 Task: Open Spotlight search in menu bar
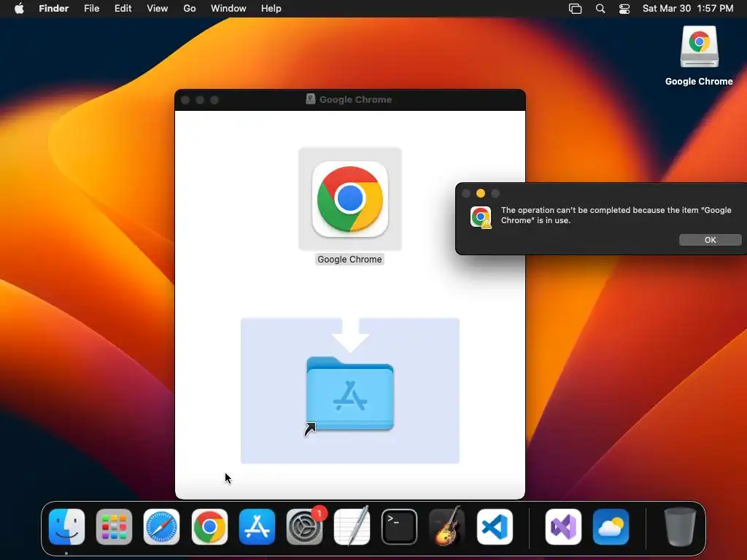600,9
